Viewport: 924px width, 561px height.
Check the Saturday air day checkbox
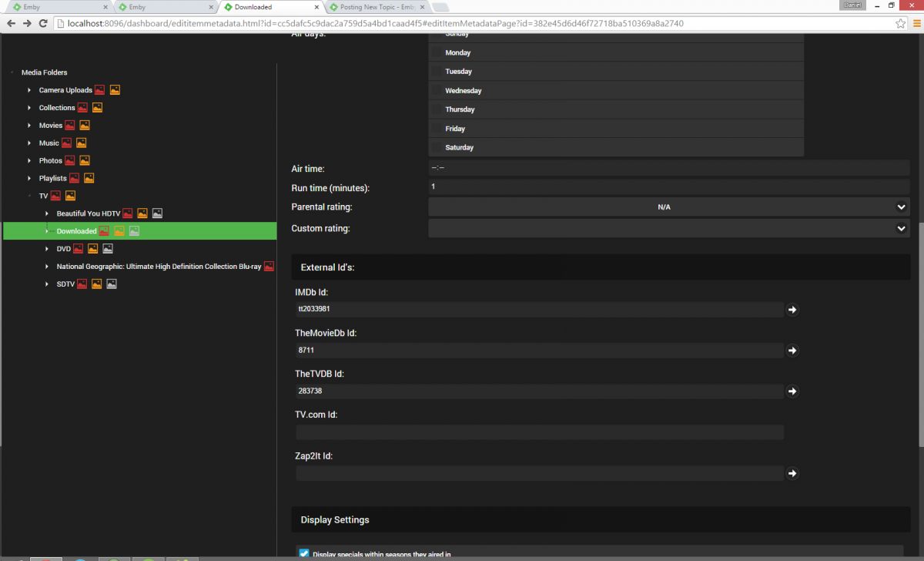[x=437, y=147]
